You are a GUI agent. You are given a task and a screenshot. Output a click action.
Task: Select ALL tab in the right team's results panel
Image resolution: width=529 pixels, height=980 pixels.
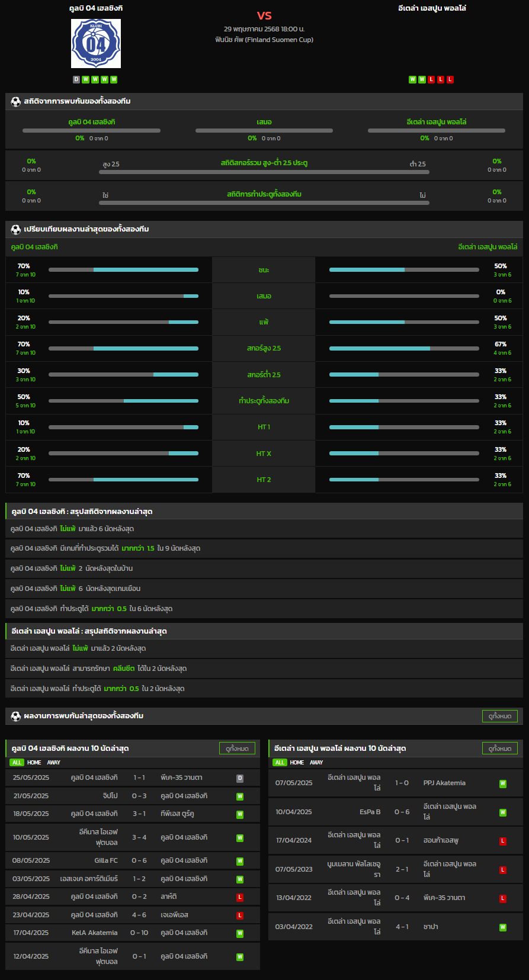(280, 763)
